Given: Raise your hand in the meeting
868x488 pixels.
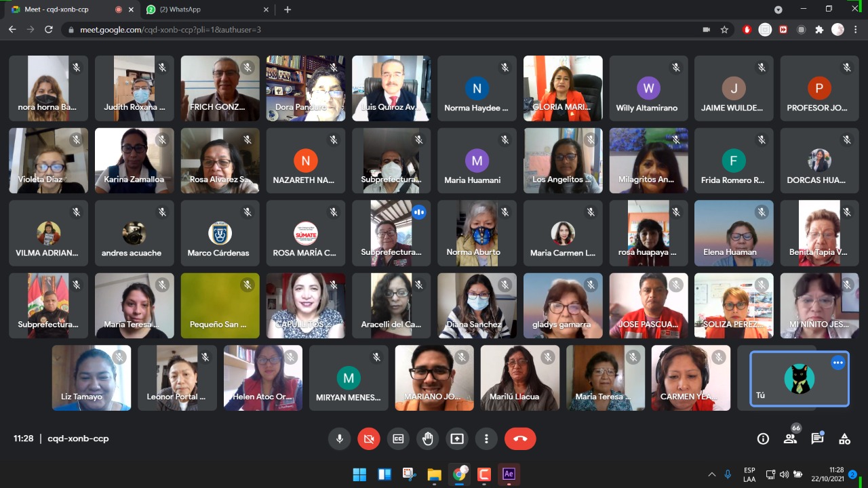Looking at the screenshot, I should click(x=427, y=439).
